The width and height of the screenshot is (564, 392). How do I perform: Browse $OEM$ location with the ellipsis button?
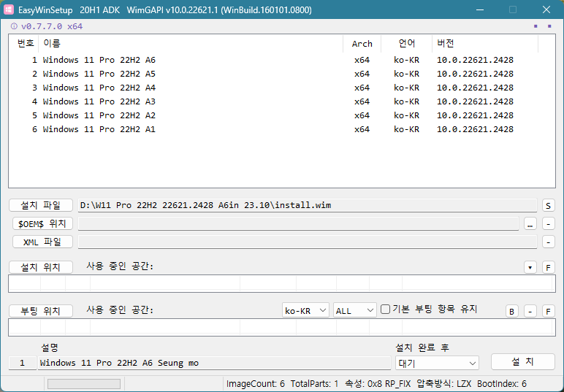pos(530,224)
